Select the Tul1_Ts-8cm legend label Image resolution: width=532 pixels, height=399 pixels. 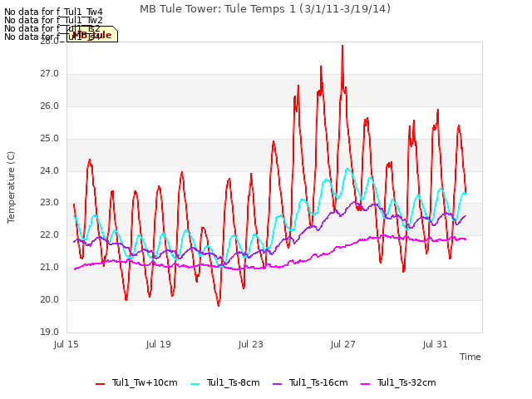pyautogui.click(x=234, y=382)
